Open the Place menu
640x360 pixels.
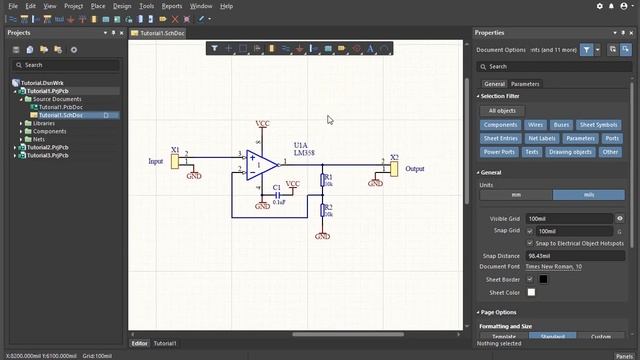[x=98, y=6]
